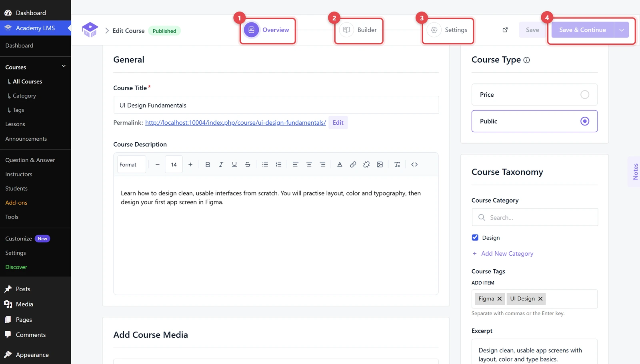Switch editor to code view

[x=414, y=165]
